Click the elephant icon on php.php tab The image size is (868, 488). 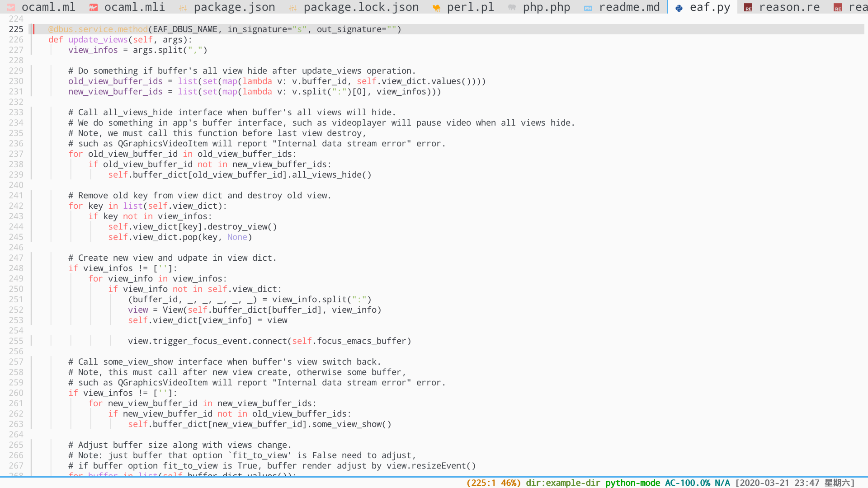512,8
